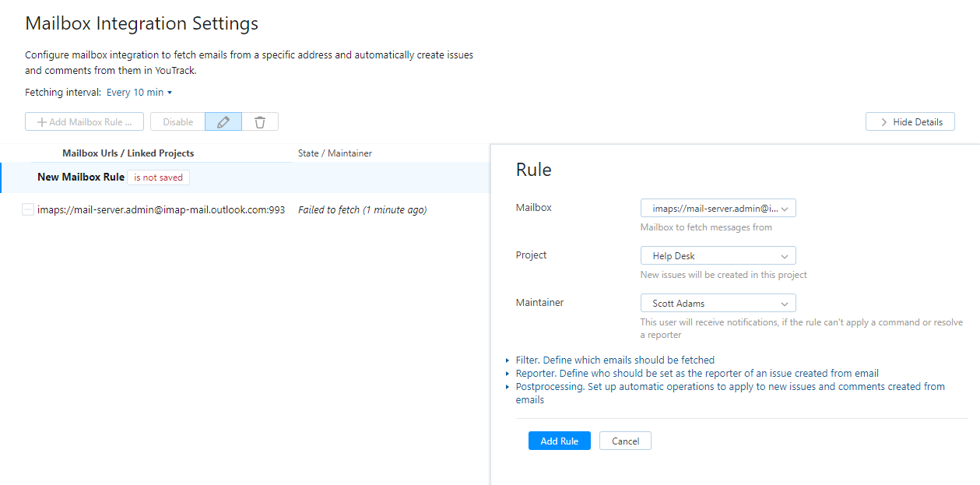Click the Add Rule button
The height and width of the screenshot is (485, 980).
[x=559, y=441]
